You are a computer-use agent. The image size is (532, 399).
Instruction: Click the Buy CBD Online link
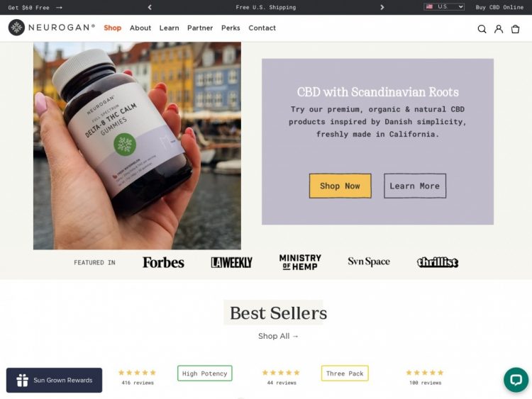point(499,7)
